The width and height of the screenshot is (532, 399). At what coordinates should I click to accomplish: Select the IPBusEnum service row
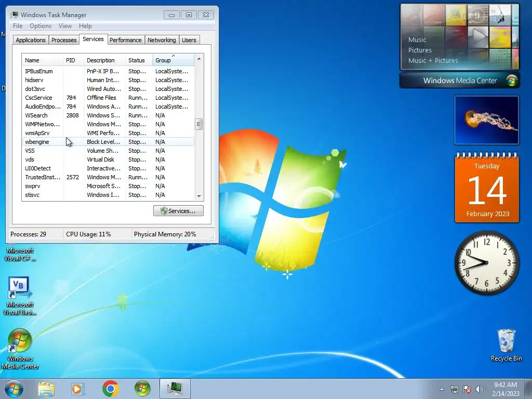coord(108,71)
